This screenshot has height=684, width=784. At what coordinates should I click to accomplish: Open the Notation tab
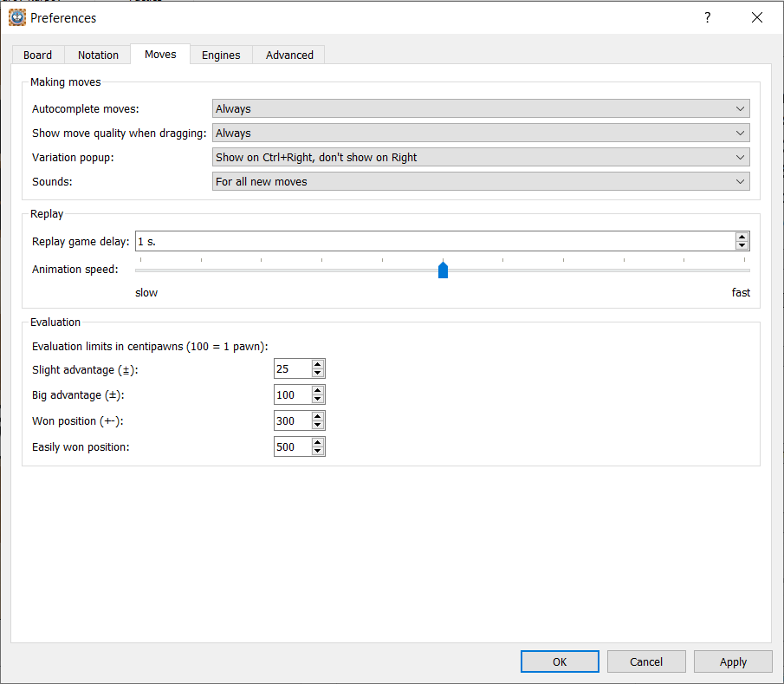(x=98, y=55)
